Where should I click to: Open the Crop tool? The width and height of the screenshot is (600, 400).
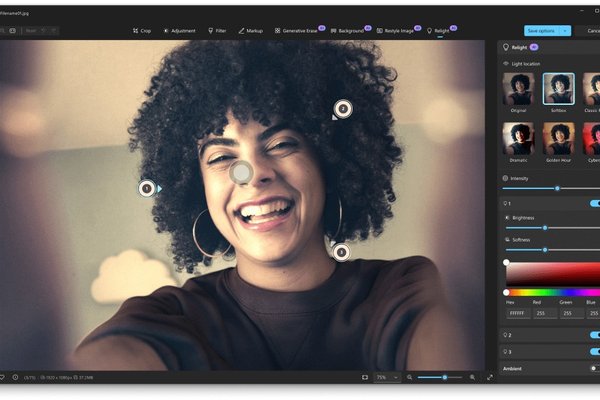142,31
